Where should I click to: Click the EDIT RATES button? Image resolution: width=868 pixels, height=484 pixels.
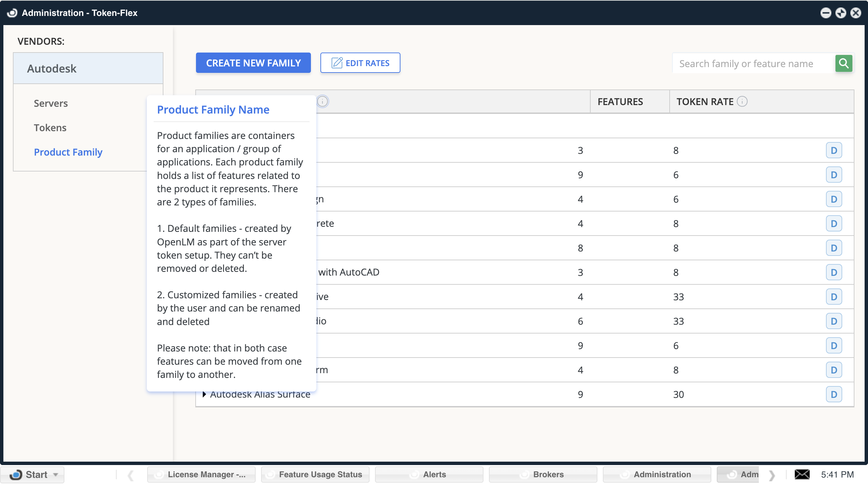(x=360, y=62)
